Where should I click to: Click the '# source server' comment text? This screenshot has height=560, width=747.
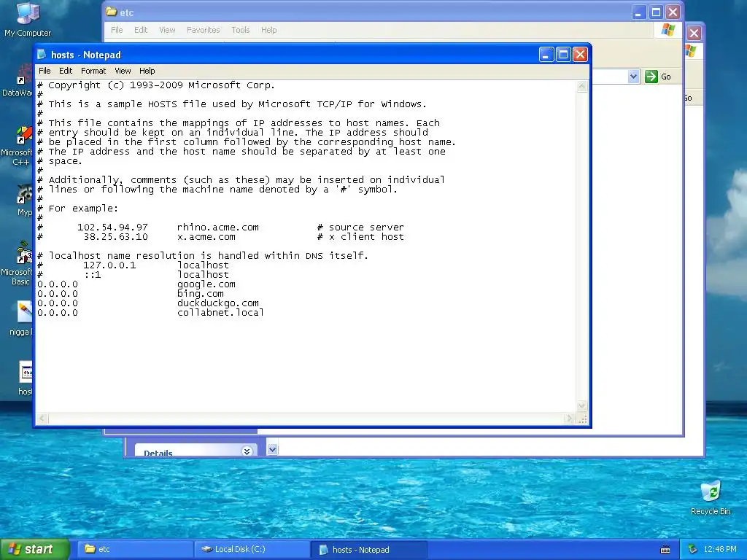pyautogui.click(x=360, y=227)
